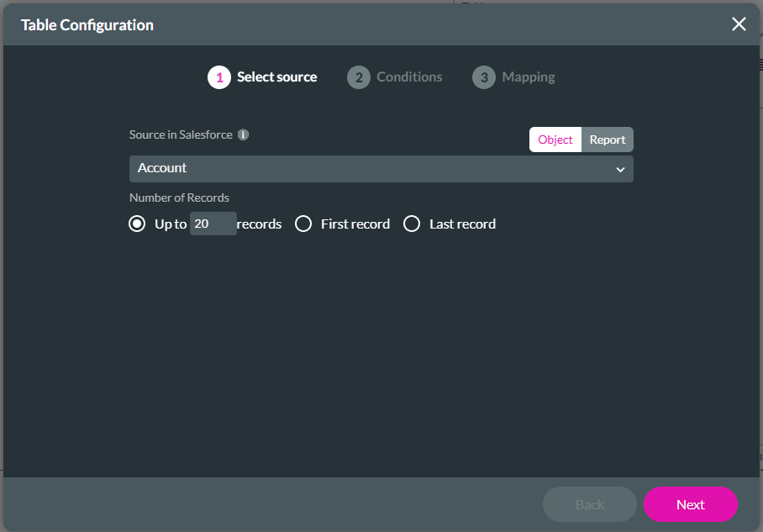The width and height of the screenshot is (763, 532).
Task: Select the Object source toggle
Action: pyautogui.click(x=555, y=140)
